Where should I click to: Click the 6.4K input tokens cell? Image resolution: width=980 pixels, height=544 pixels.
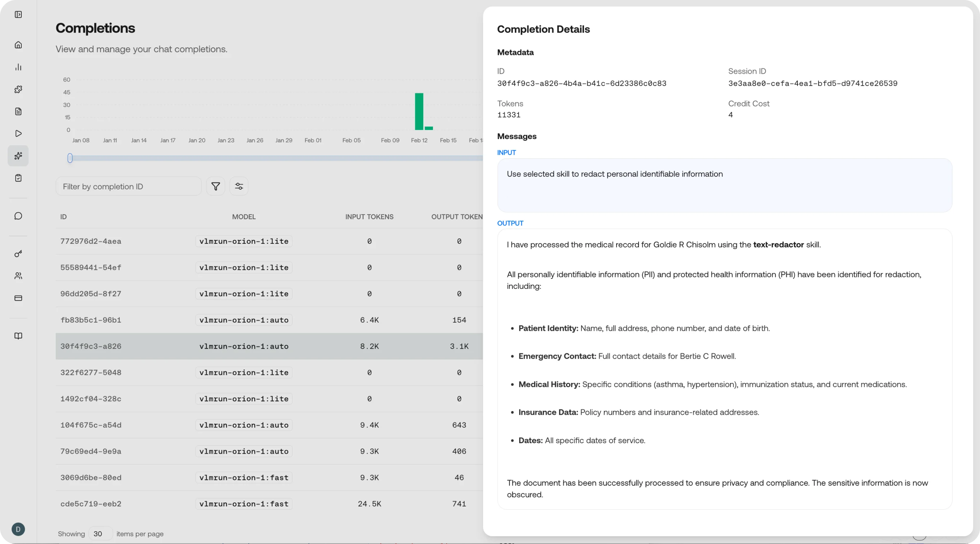click(369, 320)
